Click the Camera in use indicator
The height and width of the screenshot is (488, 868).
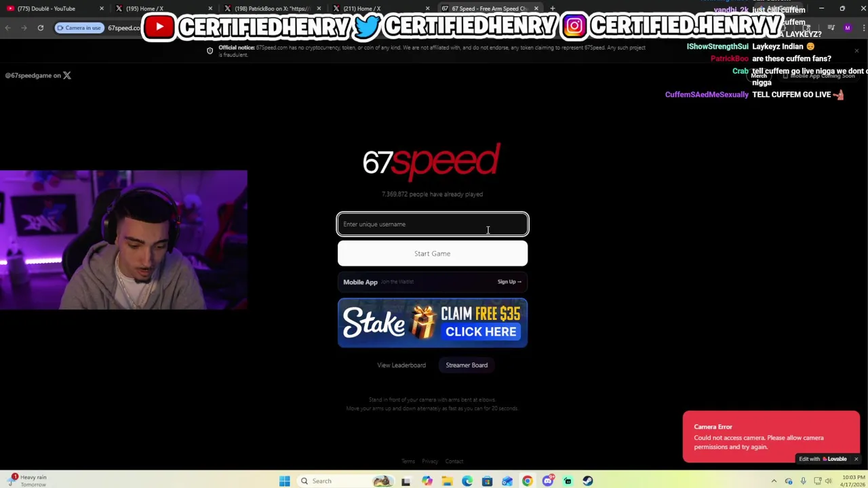[x=79, y=28]
